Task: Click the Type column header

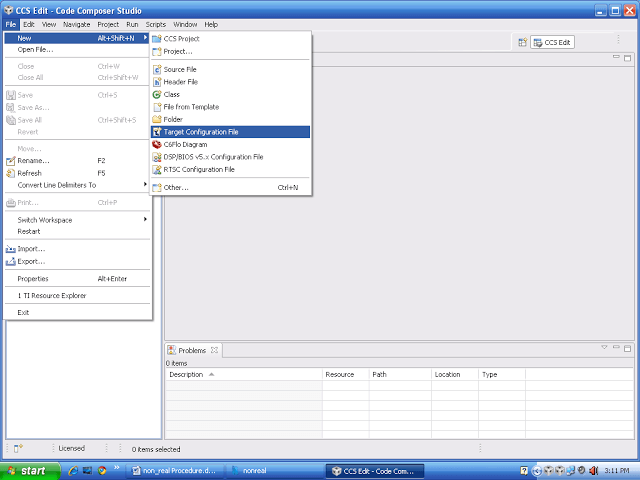Action: point(502,374)
